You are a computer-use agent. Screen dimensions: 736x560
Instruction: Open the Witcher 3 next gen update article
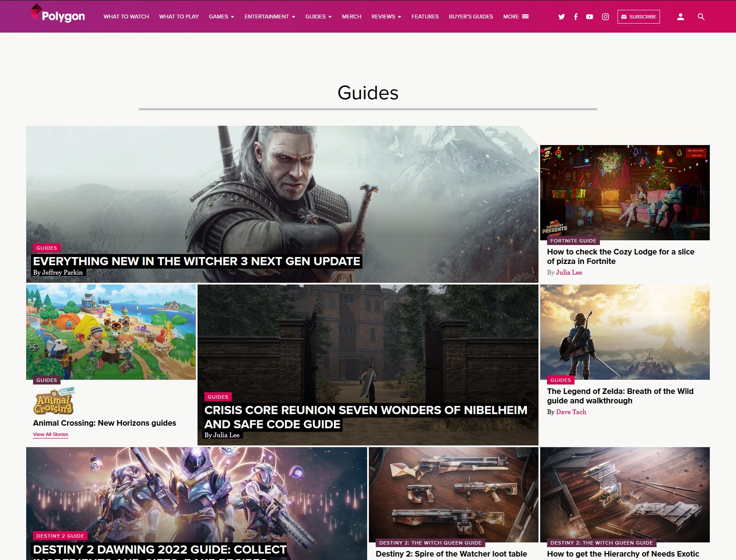tap(197, 261)
